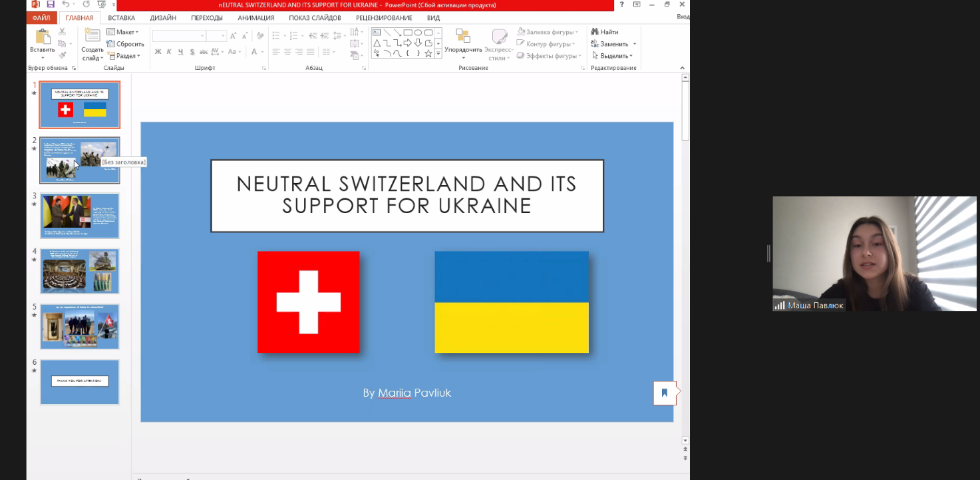The image size is (980, 480).
Task: Open the ДИЗАЙН ribbon tab
Action: pyautogui.click(x=163, y=18)
